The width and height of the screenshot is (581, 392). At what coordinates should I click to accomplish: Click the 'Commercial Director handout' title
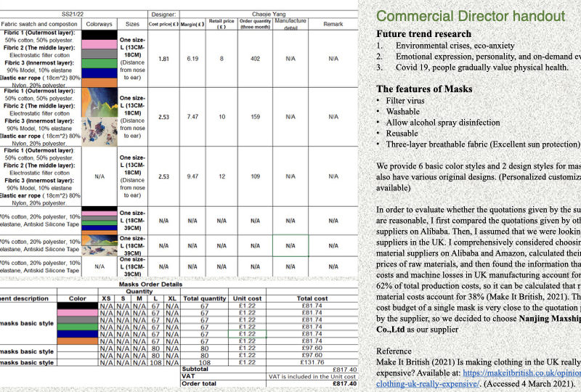pyautogui.click(x=471, y=16)
